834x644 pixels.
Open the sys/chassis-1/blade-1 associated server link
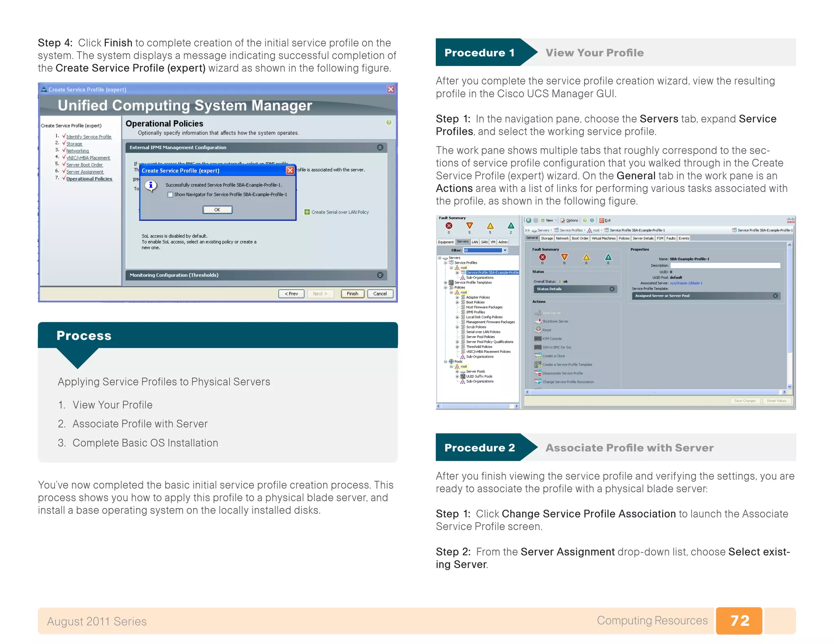(x=686, y=283)
